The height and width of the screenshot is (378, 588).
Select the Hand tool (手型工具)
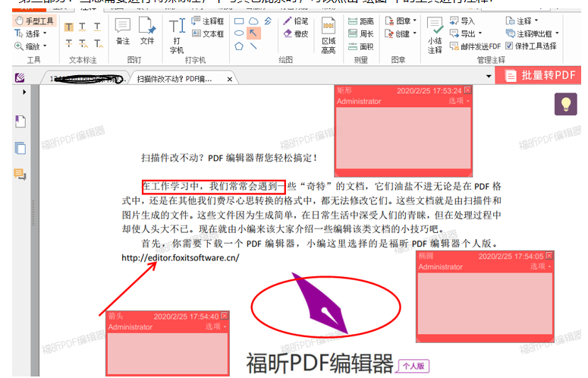click(34, 20)
